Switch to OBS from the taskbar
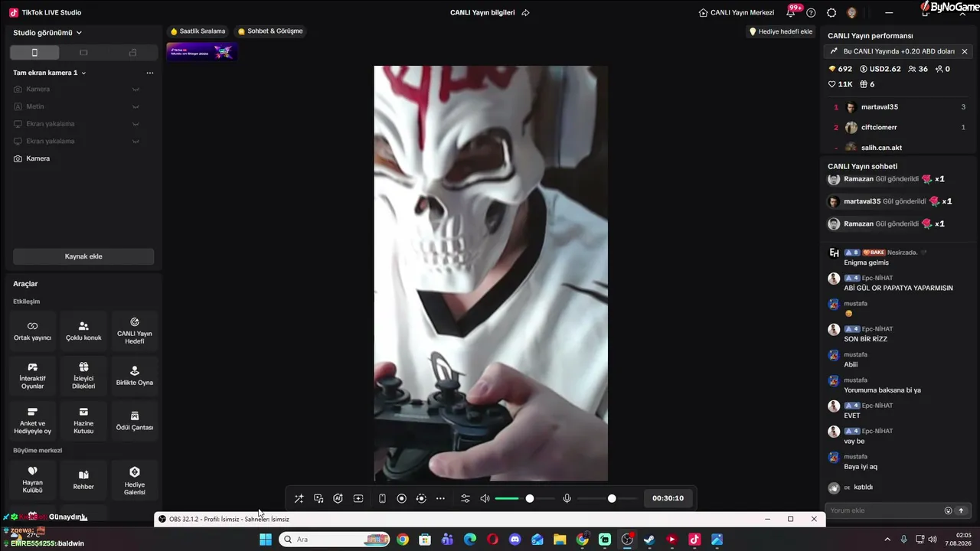980x551 pixels. 627,540
